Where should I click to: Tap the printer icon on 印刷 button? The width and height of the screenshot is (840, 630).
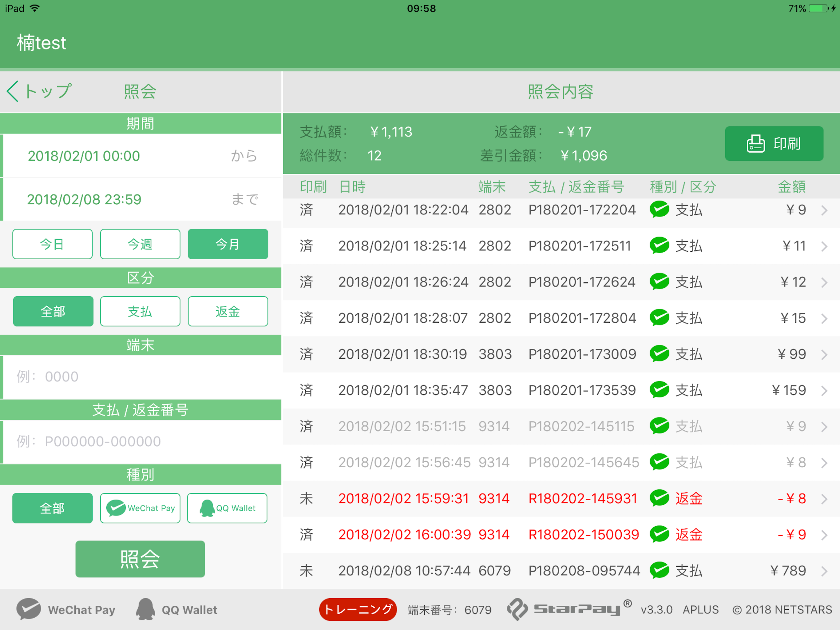point(755,144)
